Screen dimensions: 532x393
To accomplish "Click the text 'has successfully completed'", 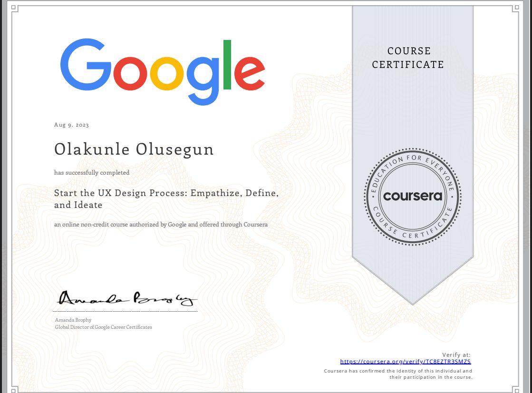I will (x=92, y=173).
